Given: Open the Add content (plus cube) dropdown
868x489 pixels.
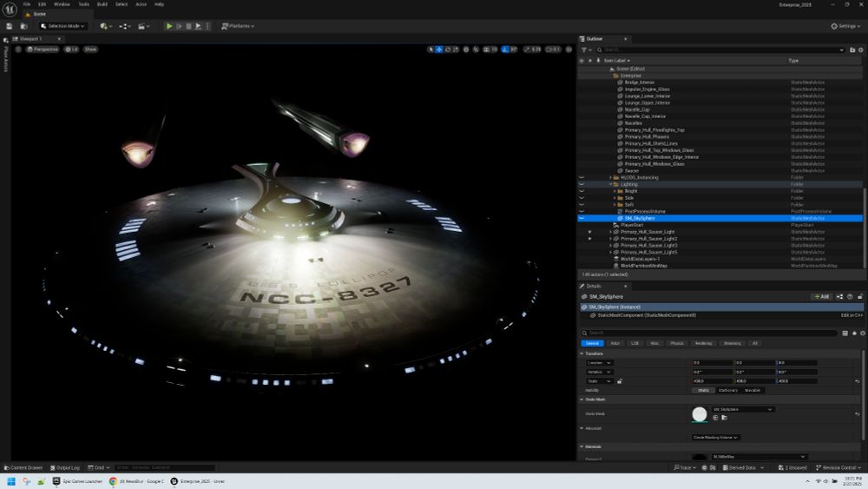Looking at the screenshot, I should click(106, 26).
